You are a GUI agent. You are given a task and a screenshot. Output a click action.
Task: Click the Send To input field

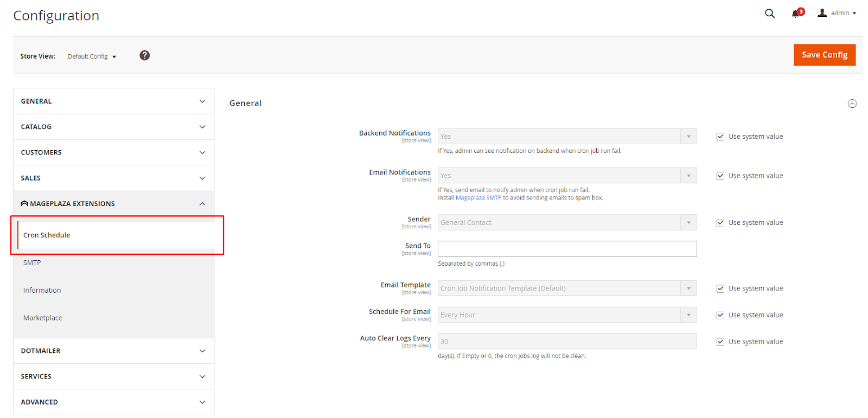pyautogui.click(x=567, y=249)
